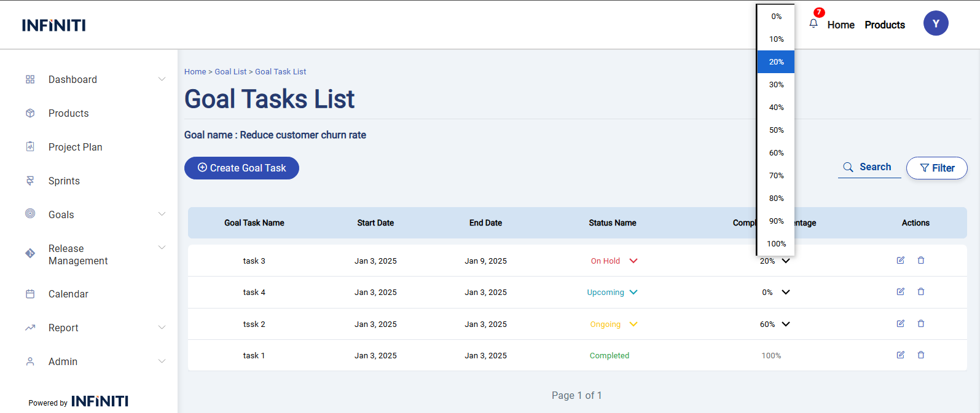Image resolution: width=980 pixels, height=413 pixels.
Task: Click the Filter button
Action: (x=936, y=168)
